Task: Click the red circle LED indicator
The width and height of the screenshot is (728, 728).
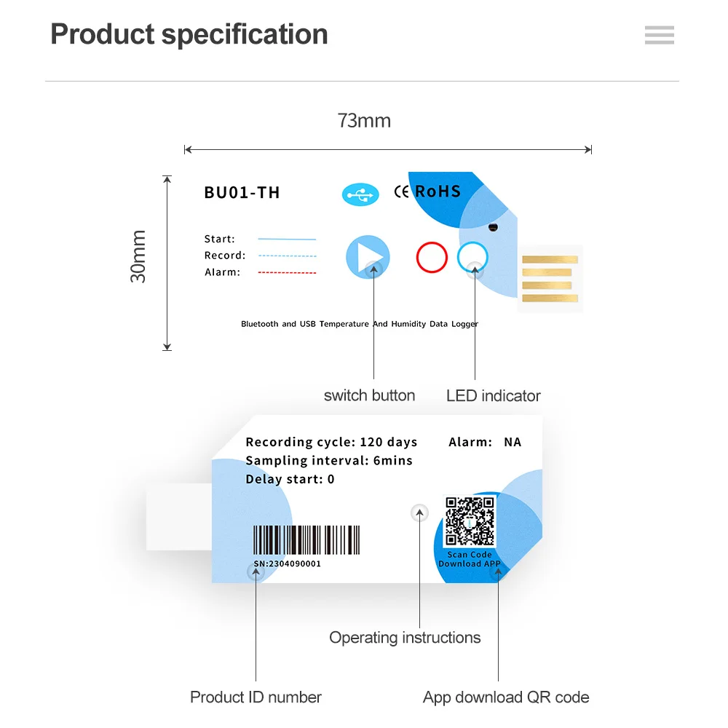Action: click(x=432, y=258)
